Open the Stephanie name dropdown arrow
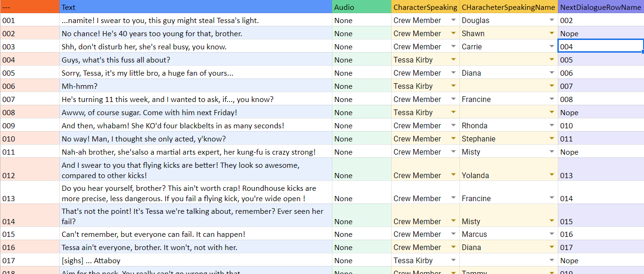This screenshot has height=274, width=644. click(552, 139)
